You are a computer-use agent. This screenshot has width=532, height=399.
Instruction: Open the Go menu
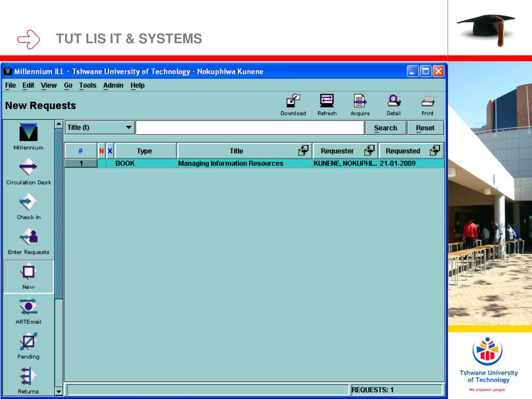68,86
